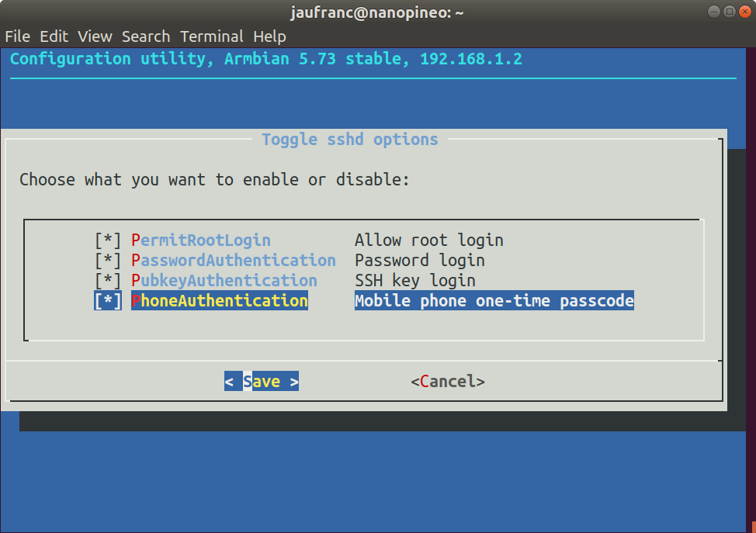Click the Cancel button

pyautogui.click(x=448, y=381)
